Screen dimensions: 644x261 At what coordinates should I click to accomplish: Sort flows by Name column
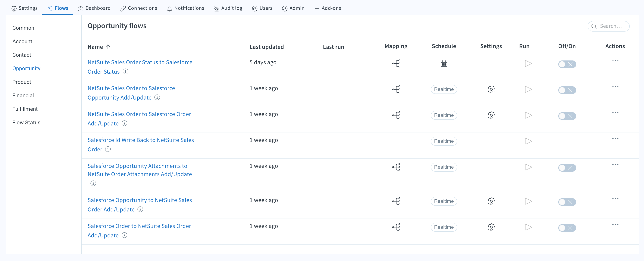99,47
